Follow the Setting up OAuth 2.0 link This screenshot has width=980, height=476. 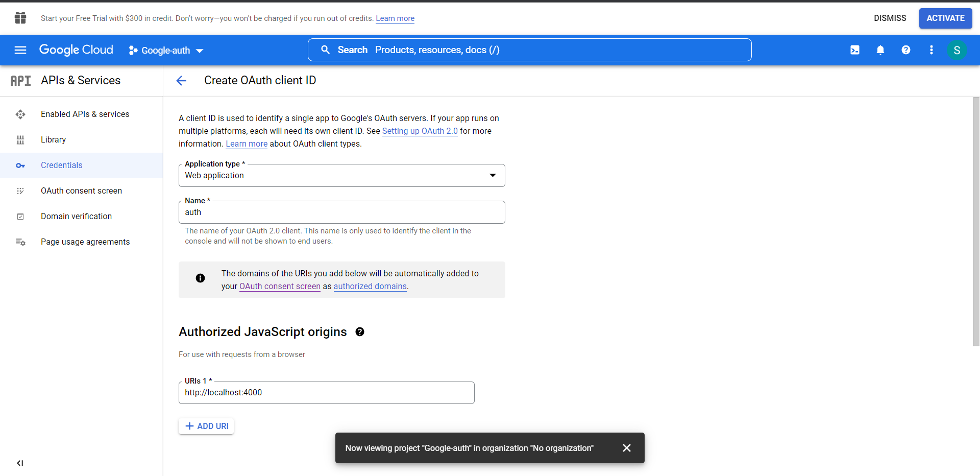pyautogui.click(x=420, y=131)
